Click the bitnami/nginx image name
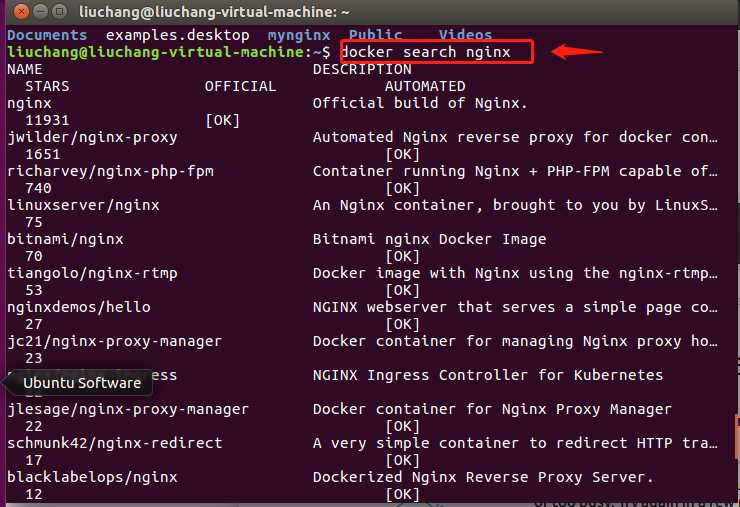 (65, 239)
